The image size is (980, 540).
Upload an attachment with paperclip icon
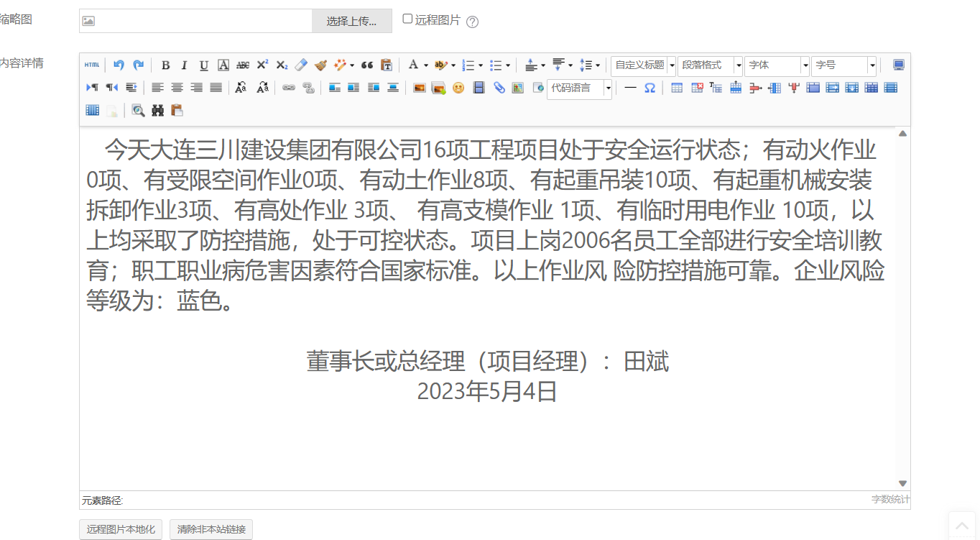[499, 88]
